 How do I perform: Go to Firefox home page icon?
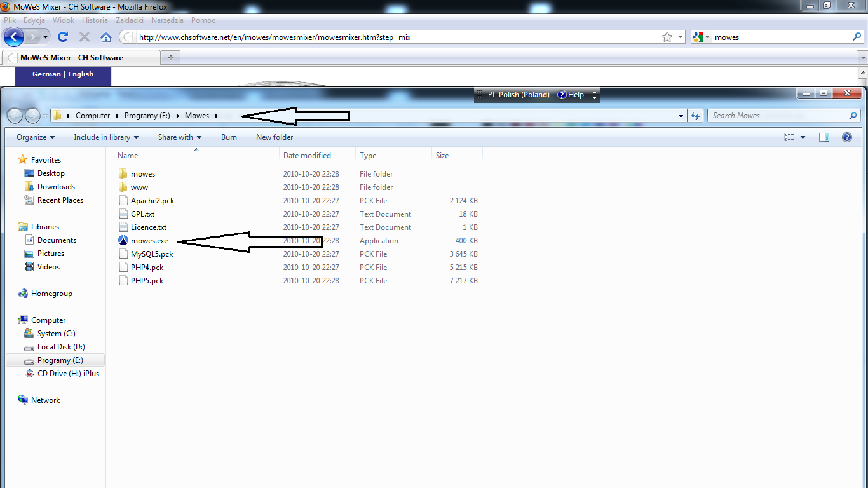point(106,37)
